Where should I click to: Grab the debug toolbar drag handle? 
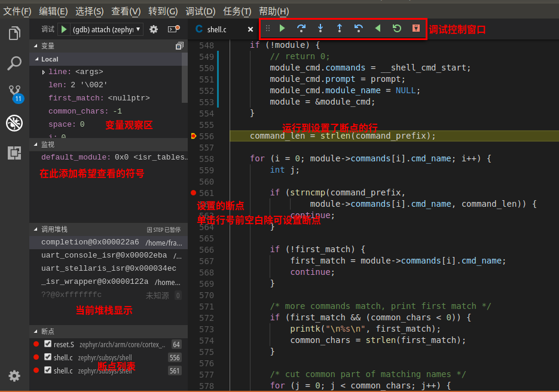[268, 28]
